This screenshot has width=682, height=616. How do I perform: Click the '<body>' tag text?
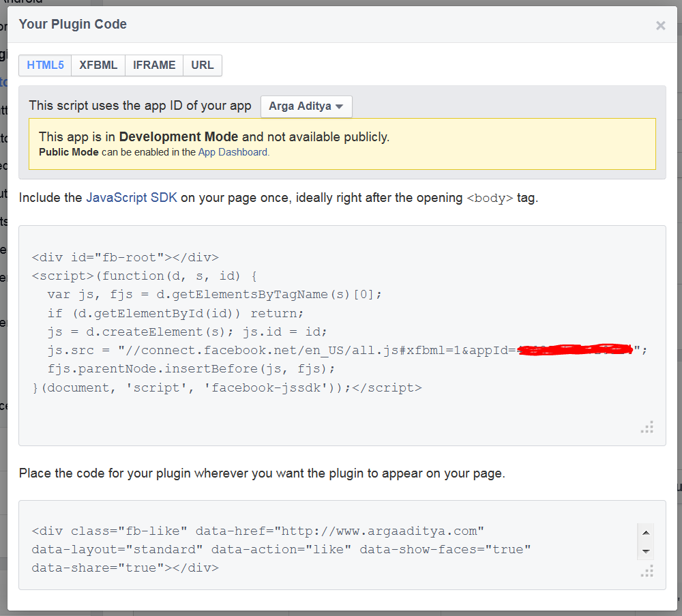tap(490, 199)
